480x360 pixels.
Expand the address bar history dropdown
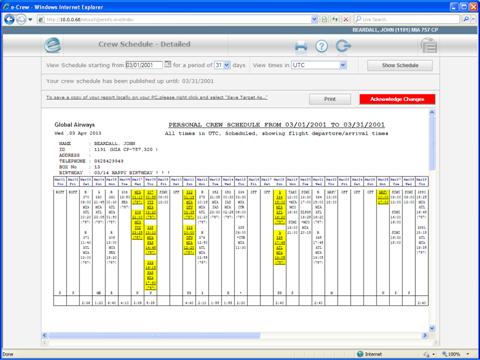314,20
